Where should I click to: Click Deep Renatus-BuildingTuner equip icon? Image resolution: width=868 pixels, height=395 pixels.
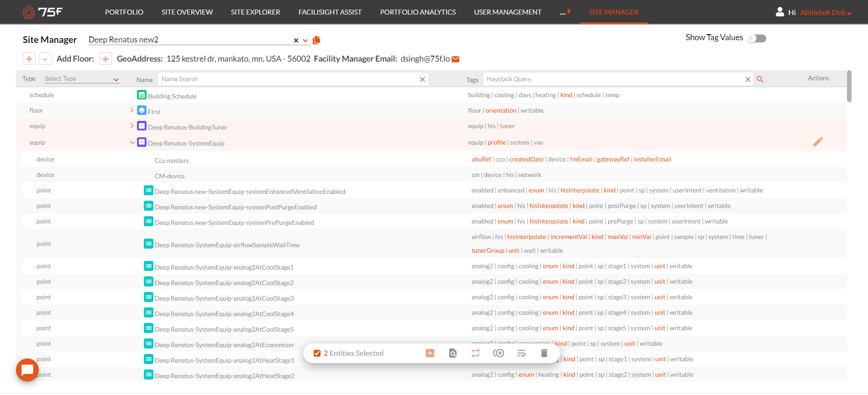point(142,126)
